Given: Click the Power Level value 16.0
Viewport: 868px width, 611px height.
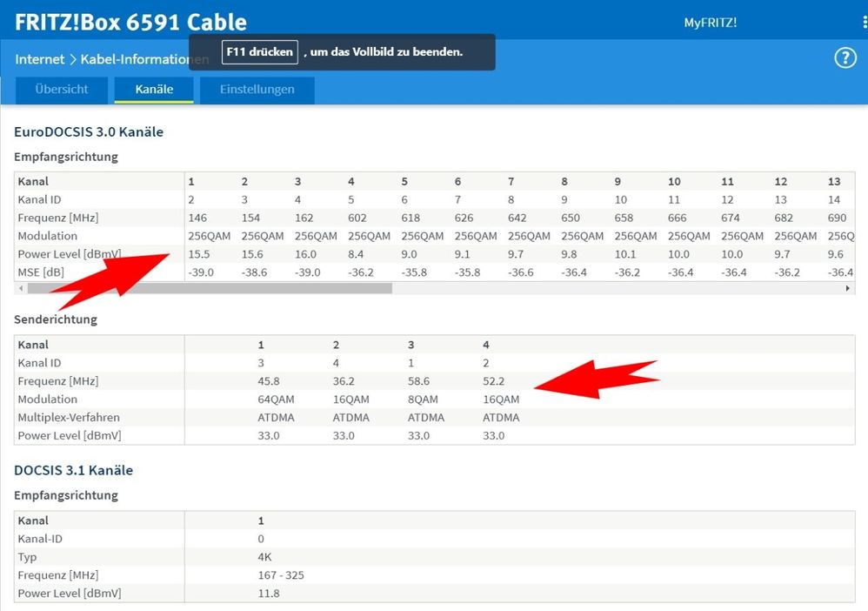Looking at the screenshot, I should 305,254.
